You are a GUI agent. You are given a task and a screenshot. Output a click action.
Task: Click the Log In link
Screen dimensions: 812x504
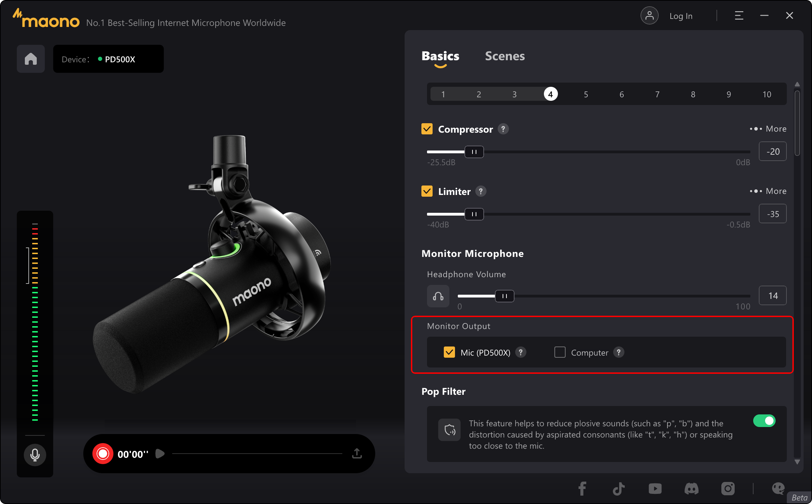click(x=681, y=16)
